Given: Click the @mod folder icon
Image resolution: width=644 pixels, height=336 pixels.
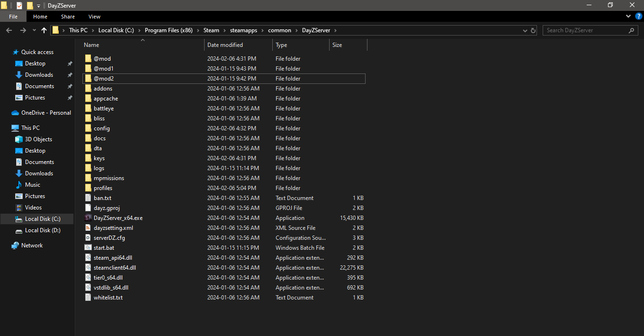Looking at the screenshot, I should [88, 59].
